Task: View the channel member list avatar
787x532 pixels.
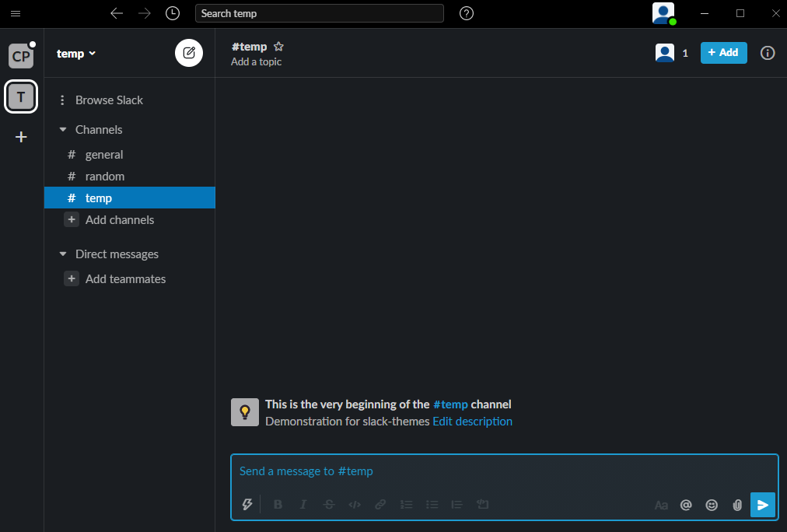Action: (x=665, y=53)
